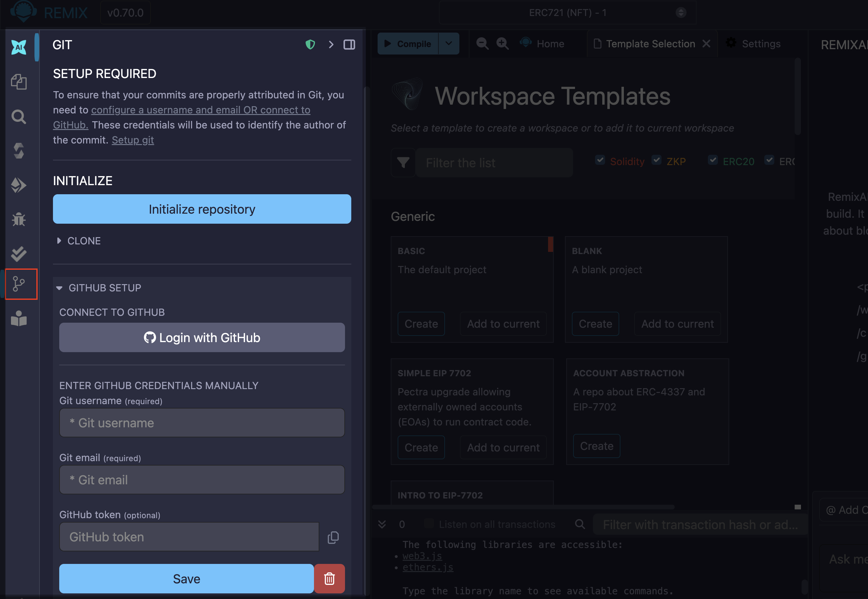Open the web3.js terminal link

point(422,556)
